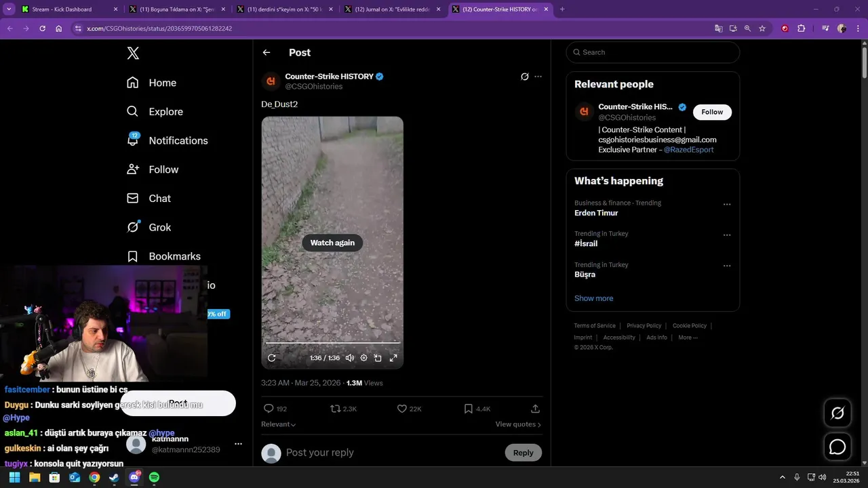The width and height of the screenshot is (868, 488).
Task: Click the Reply button
Action: click(x=523, y=453)
